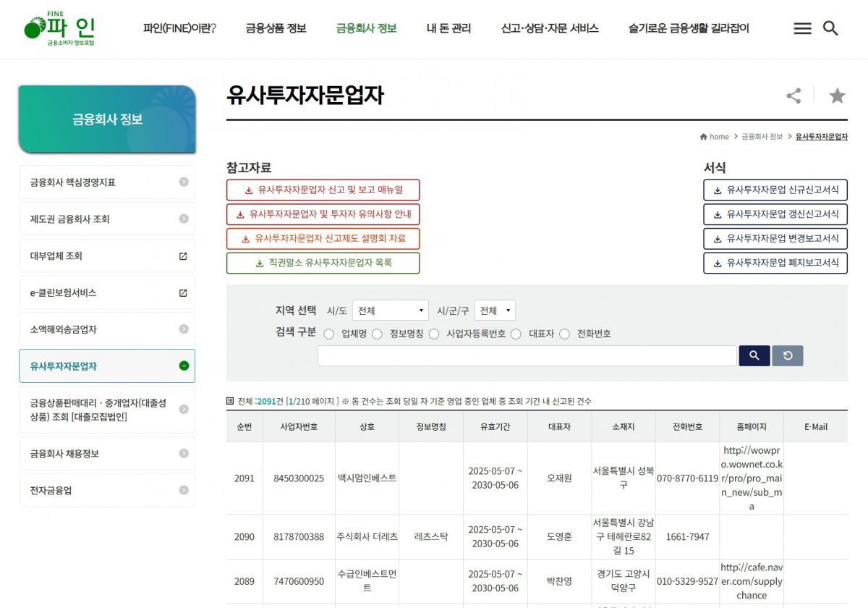This screenshot has height=608, width=868.
Task: Open the hamburger menu icon
Action: click(802, 28)
